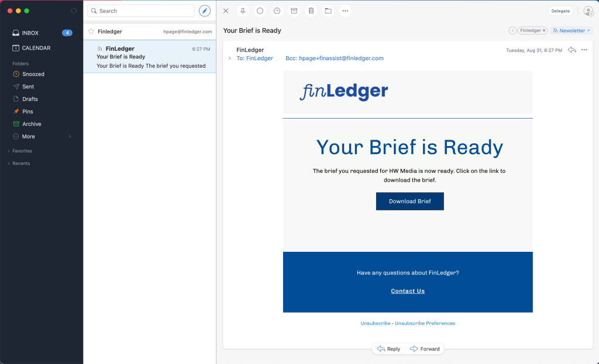This screenshot has height=364, width=599.
Task: Focus the Search field
Action: (x=140, y=11)
